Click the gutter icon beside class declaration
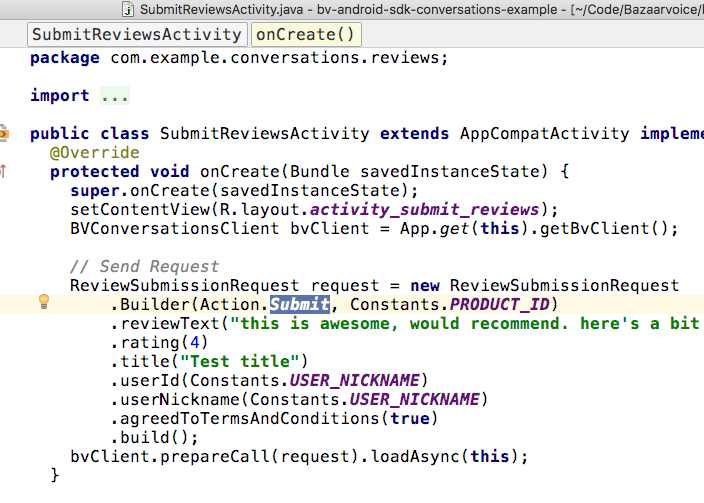704x503 pixels. click(4, 133)
